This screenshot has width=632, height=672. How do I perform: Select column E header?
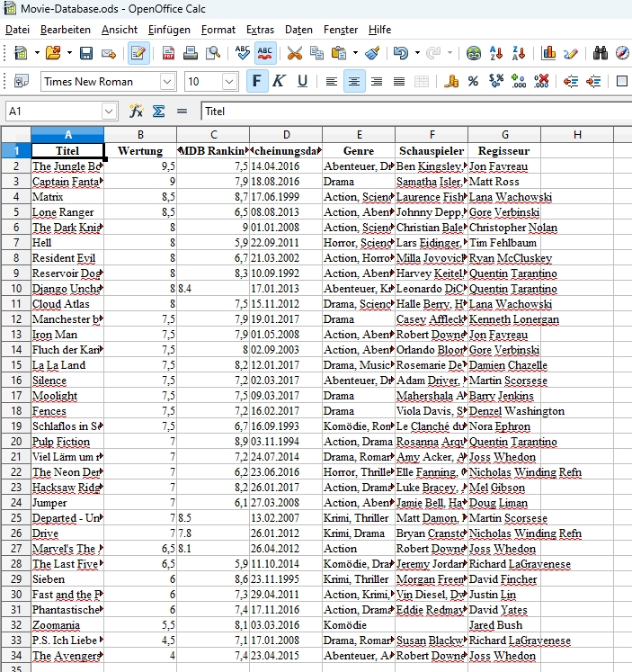359,135
